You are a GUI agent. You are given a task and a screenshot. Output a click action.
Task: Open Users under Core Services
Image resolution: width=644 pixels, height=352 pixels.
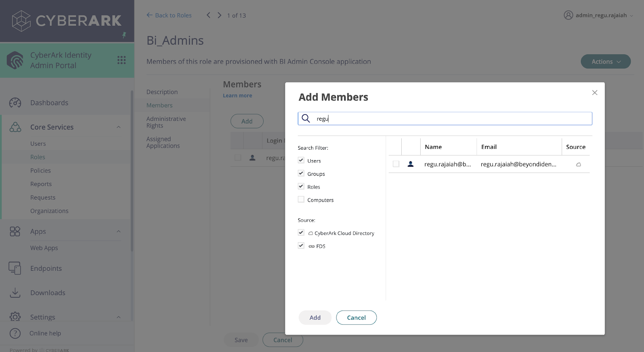pos(38,144)
